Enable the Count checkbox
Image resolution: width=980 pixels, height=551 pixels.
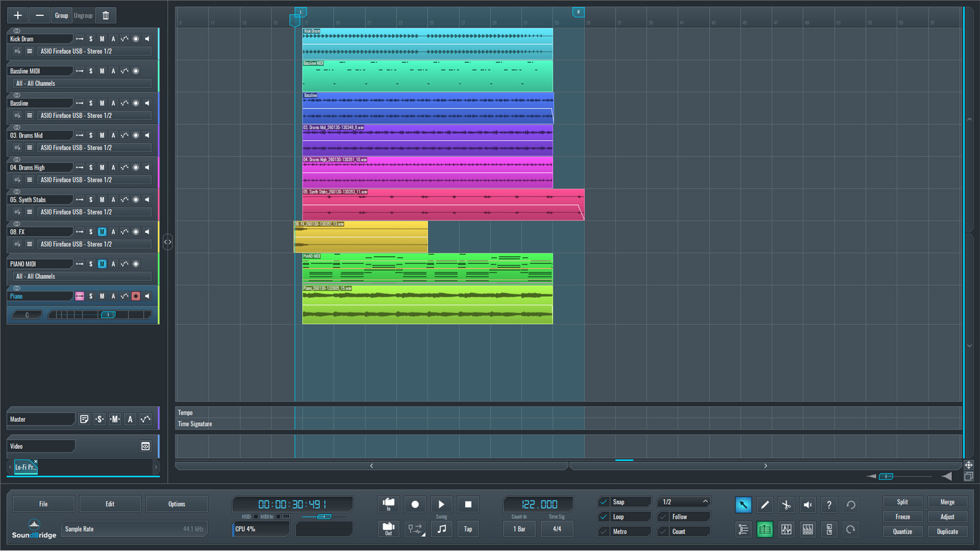tap(663, 532)
